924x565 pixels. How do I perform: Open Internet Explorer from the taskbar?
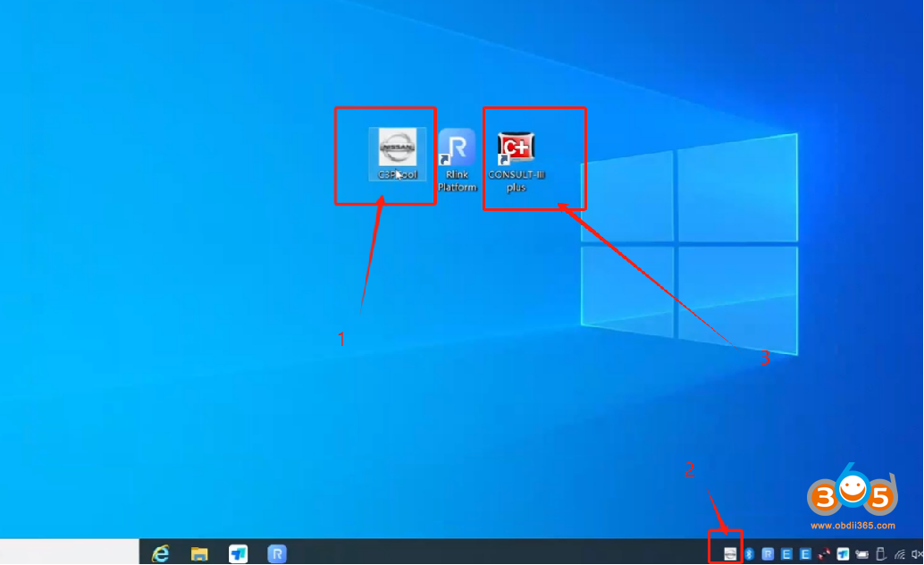(160, 554)
